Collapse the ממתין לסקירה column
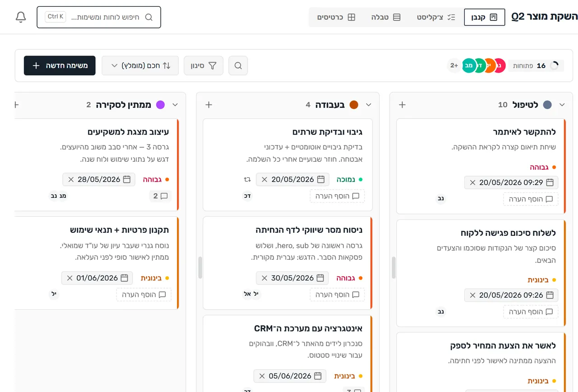The height and width of the screenshot is (392, 578). click(x=175, y=105)
